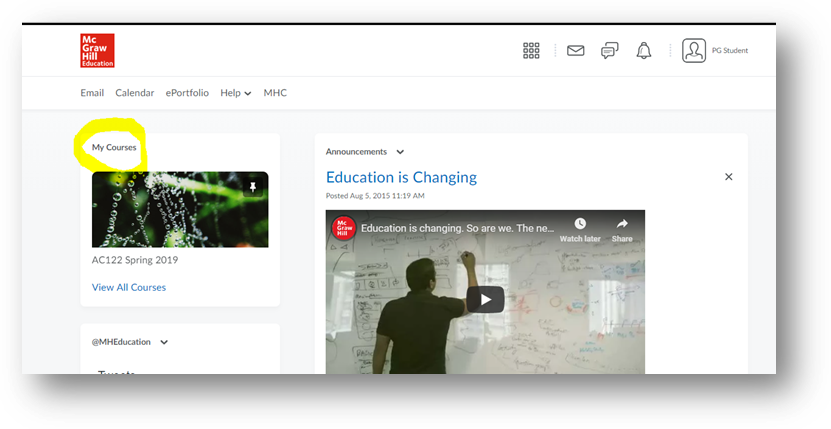This screenshot has height=429, width=831.
Task: Open ePortfolio in the navigation bar
Action: tap(187, 93)
